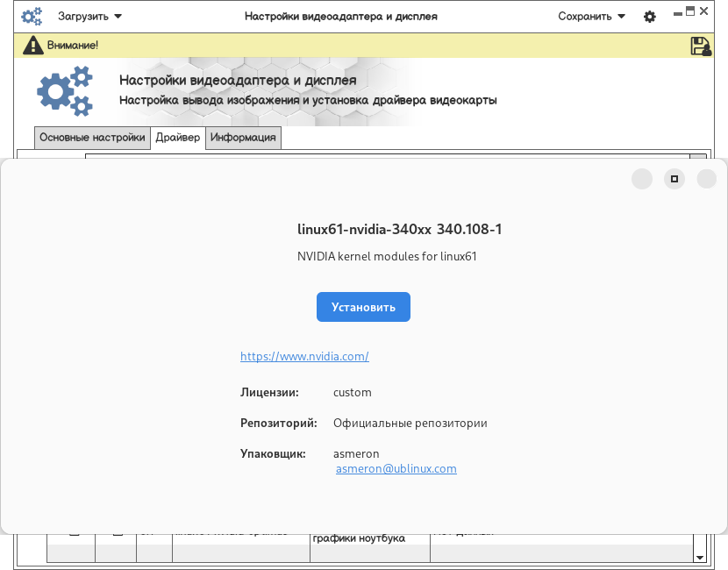Click the Официальные репозитории repository value

point(410,424)
